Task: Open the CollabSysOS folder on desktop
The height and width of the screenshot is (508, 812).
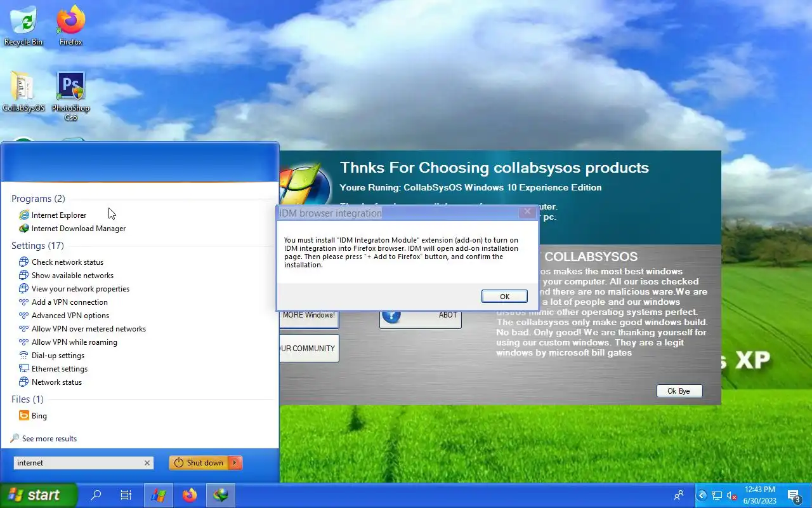Action: 23,92
